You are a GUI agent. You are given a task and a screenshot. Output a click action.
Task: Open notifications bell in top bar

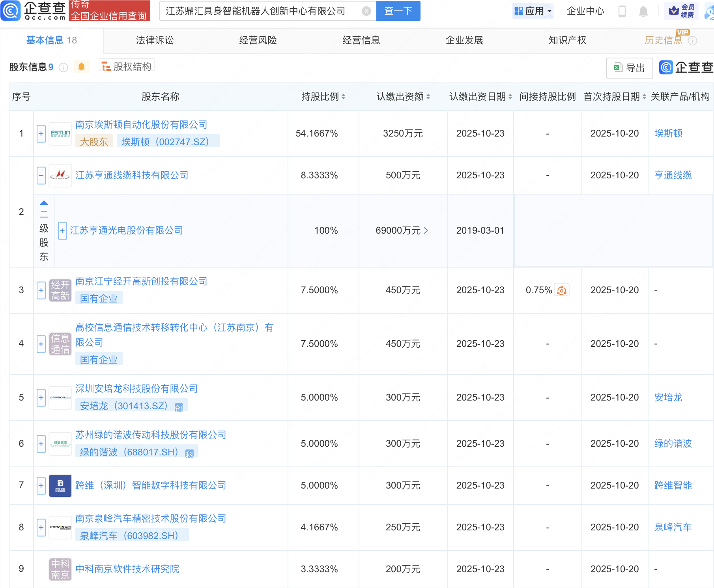[643, 11]
